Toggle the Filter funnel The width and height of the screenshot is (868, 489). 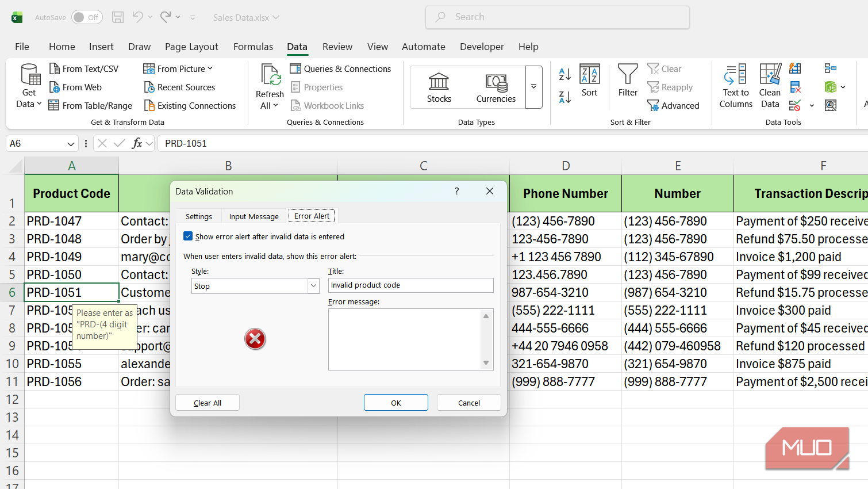coord(628,81)
